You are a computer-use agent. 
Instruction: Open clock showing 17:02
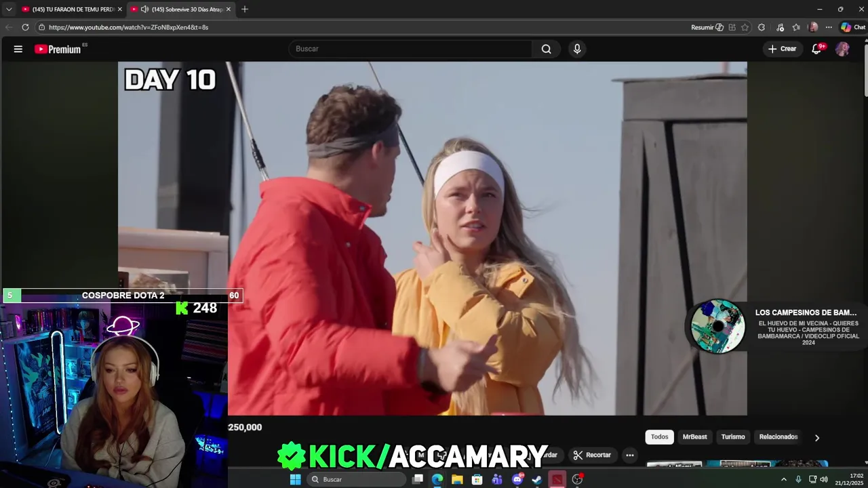(849, 479)
